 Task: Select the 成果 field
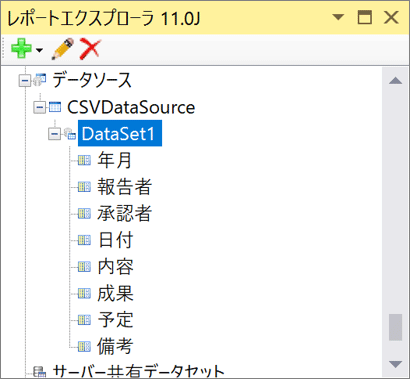[115, 294]
